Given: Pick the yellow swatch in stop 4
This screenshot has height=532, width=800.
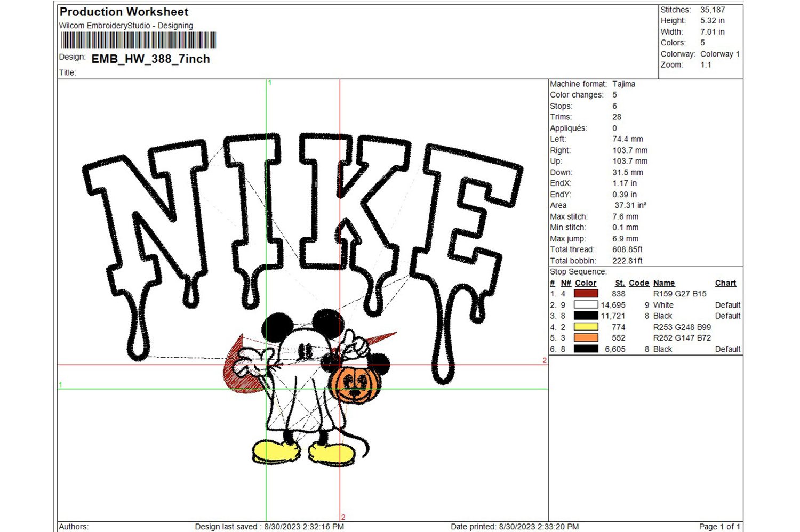Looking at the screenshot, I should (586, 327).
